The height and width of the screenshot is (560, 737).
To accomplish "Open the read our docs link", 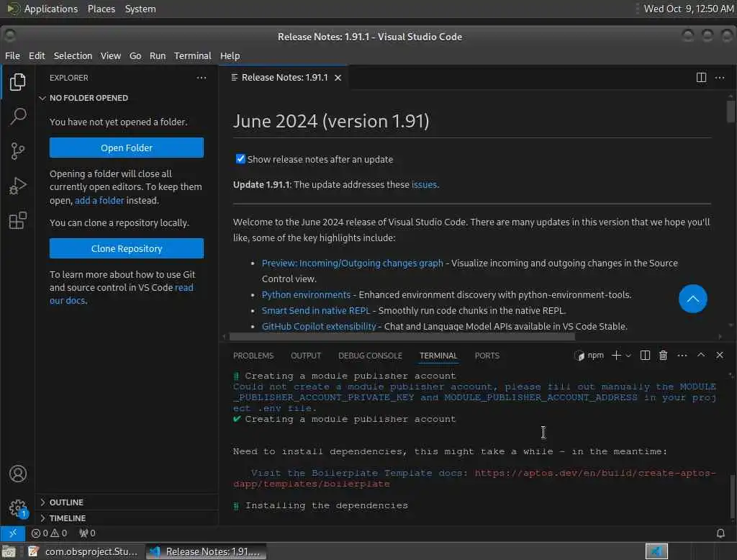I will tap(121, 294).
